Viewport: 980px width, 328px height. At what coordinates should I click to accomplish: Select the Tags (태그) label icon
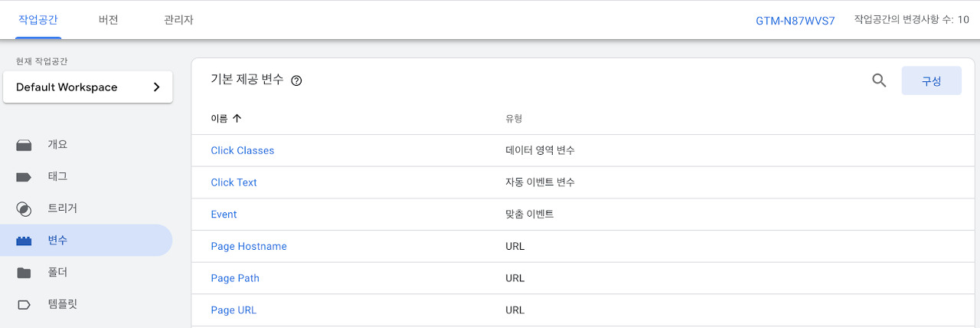tap(24, 177)
